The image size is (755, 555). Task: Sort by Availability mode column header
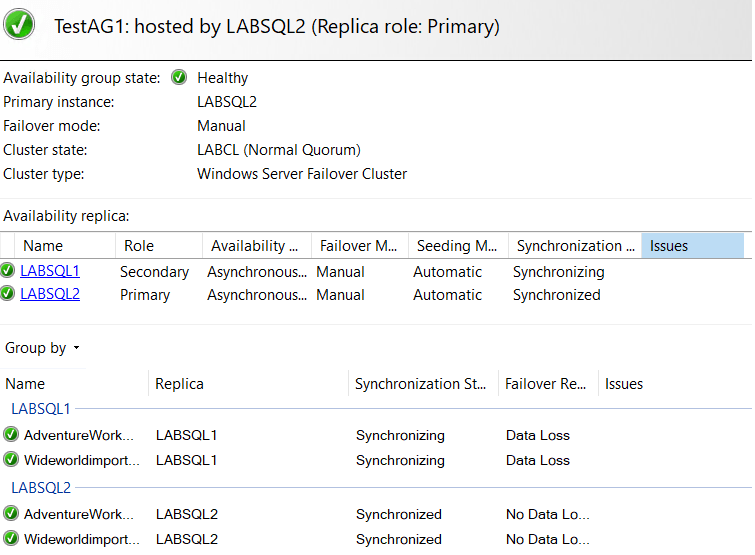257,245
